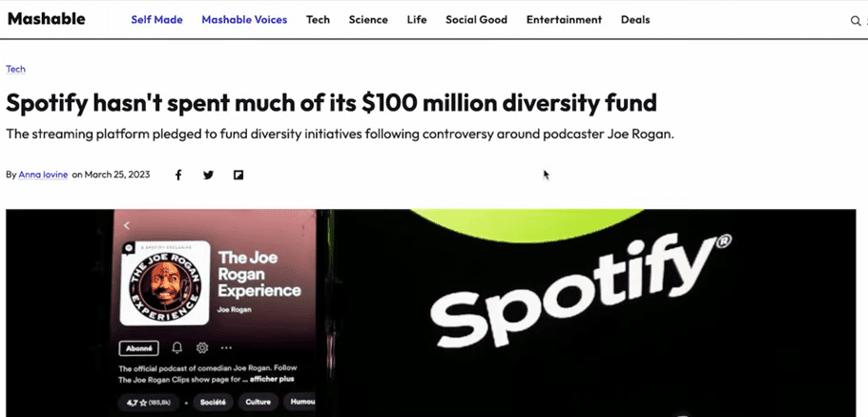Share the article on Facebook

[178, 175]
